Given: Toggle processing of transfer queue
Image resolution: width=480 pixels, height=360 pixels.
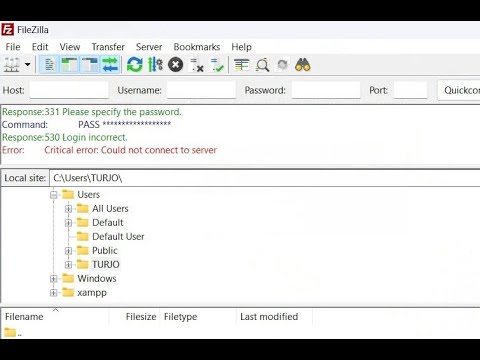Looking at the screenshot, I should pos(155,65).
